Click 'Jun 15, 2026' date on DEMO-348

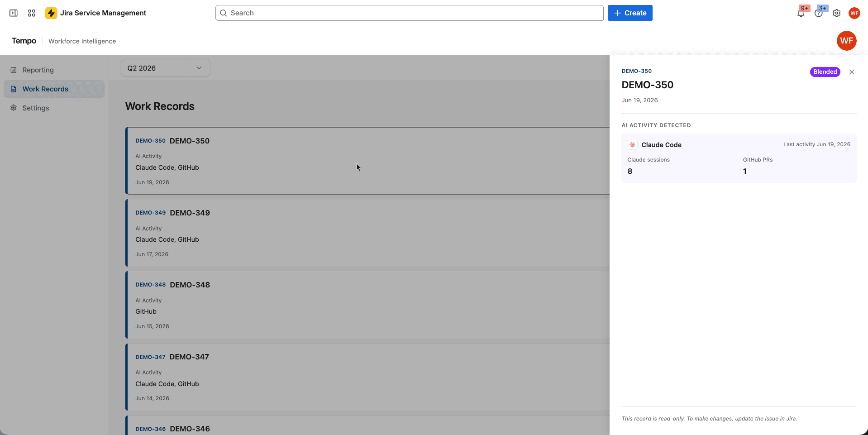click(x=153, y=326)
